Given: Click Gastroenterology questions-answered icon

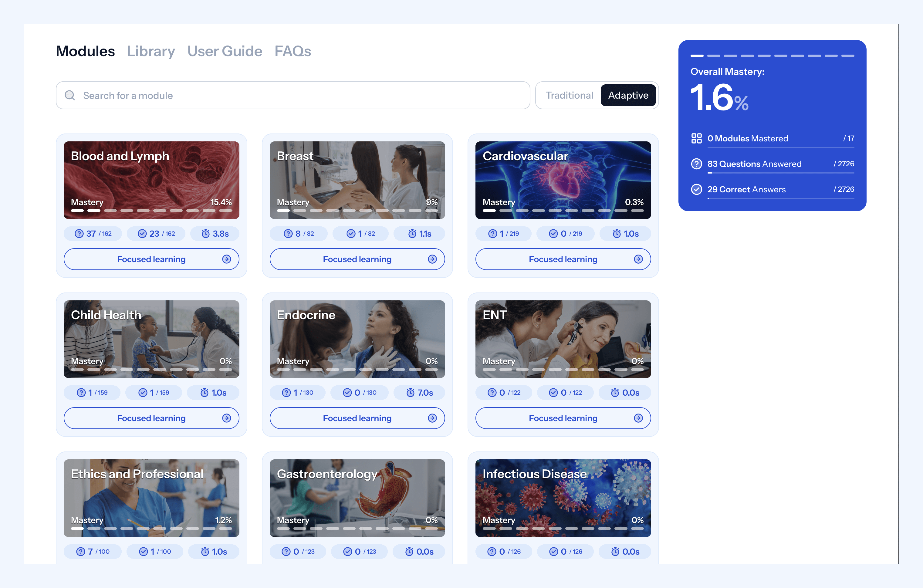Looking at the screenshot, I should tap(286, 552).
